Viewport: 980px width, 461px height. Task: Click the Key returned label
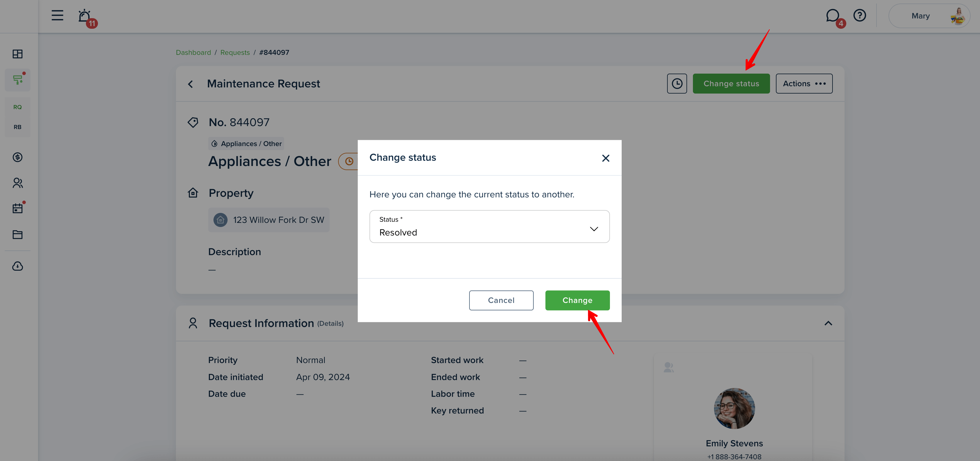(457, 411)
